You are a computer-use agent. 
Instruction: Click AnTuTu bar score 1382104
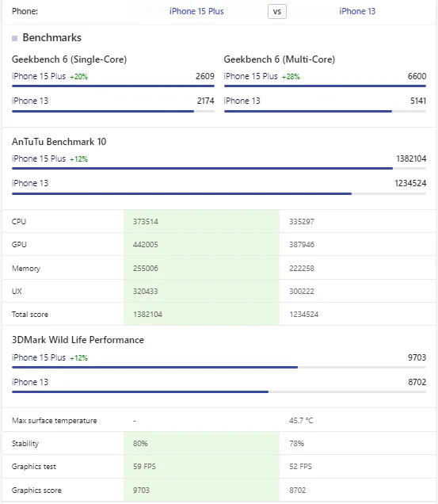pos(411,158)
